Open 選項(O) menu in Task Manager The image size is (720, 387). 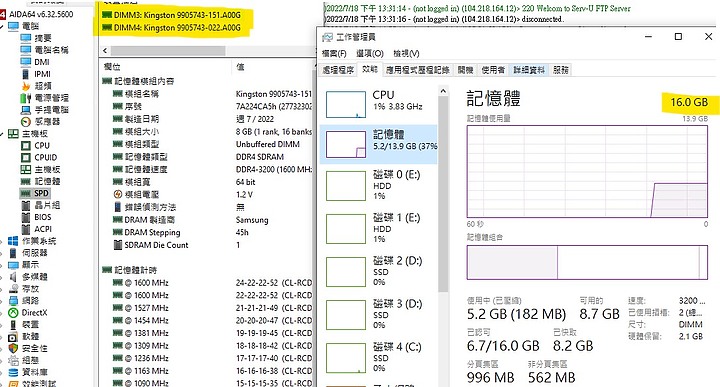[x=370, y=53]
